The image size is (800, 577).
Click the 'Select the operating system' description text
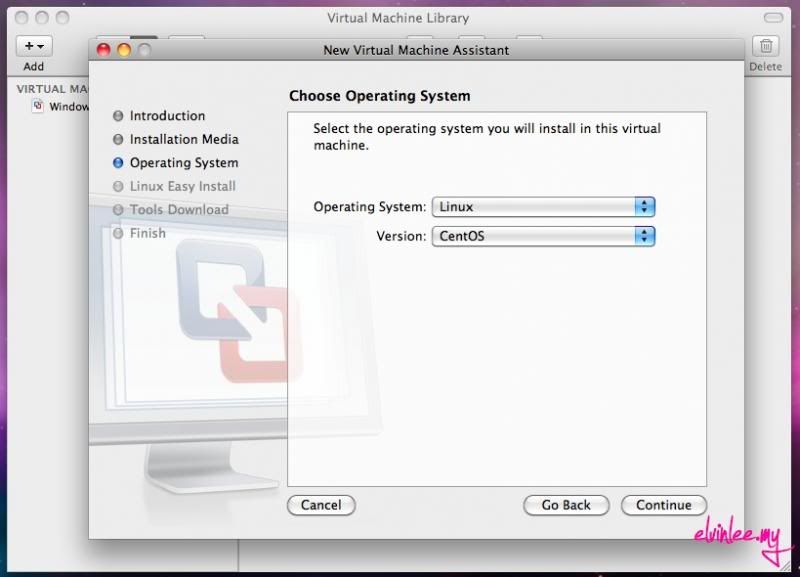[487, 137]
